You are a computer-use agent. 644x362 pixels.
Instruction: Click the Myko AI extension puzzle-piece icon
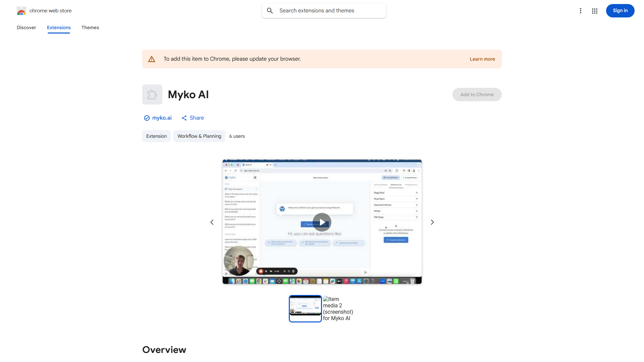pyautogui.click(x=152, y=95)
